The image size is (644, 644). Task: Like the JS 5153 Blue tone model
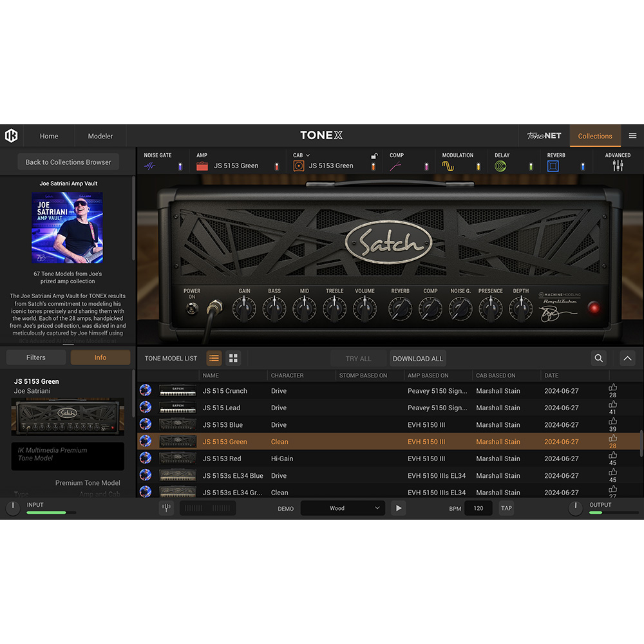click(x=613, y=421)
